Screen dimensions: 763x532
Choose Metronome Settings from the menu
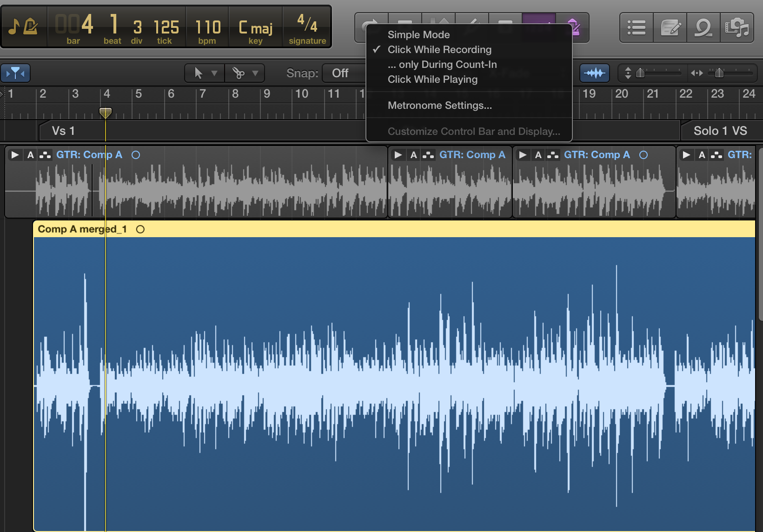[439, 106]
